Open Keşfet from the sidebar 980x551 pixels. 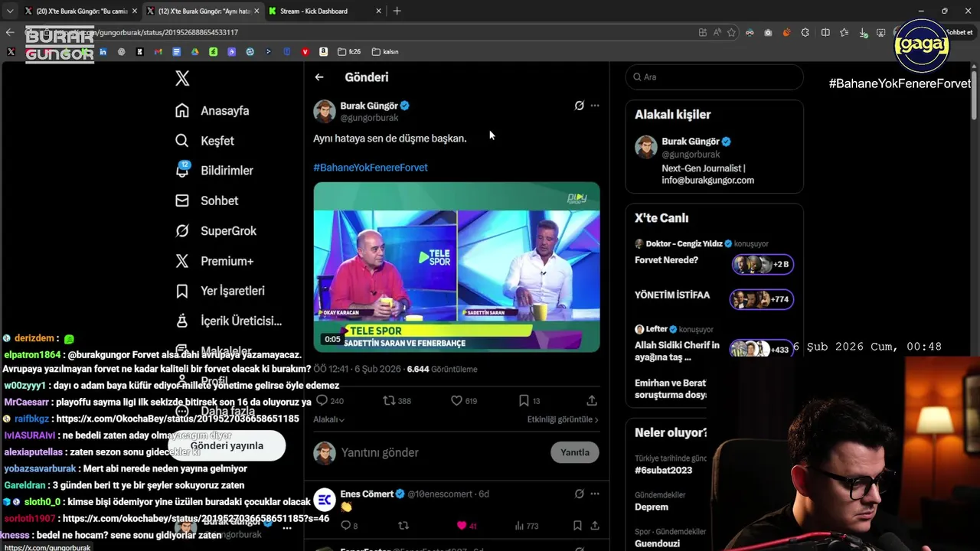pos(204,141)
